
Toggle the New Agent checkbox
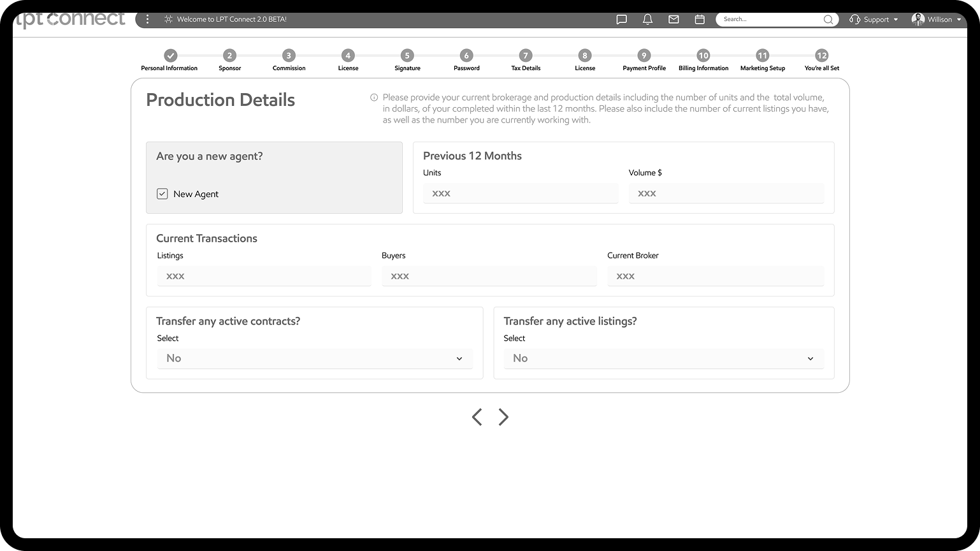pos(162,194)
